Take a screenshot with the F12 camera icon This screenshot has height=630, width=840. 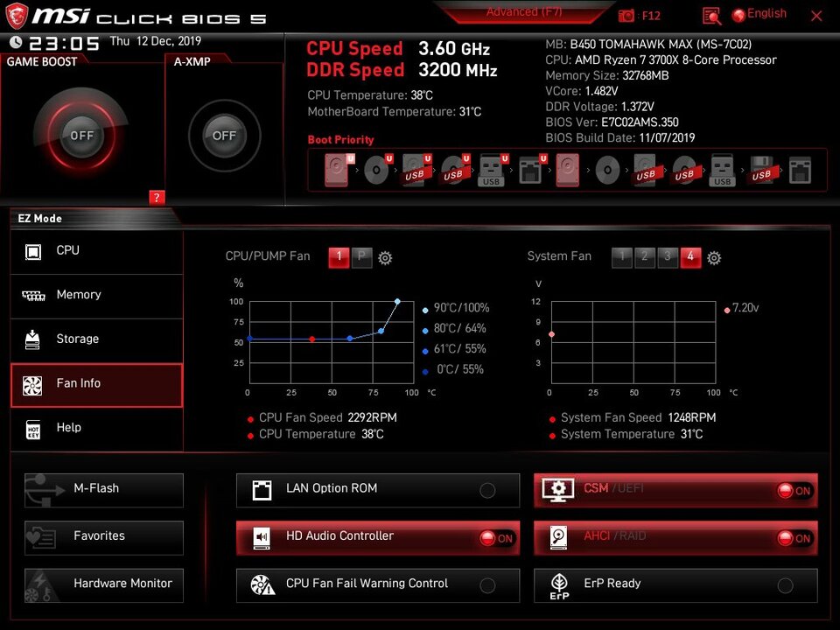pos(626,16)
